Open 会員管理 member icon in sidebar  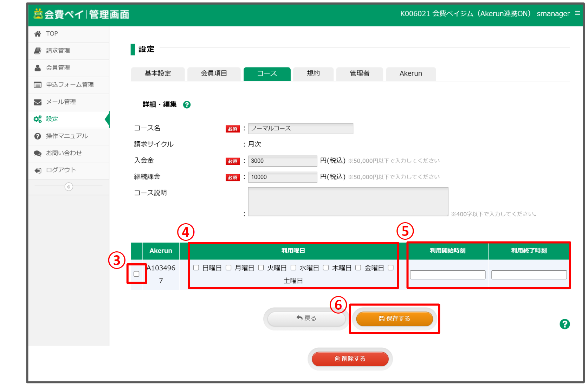click(38, 68)
